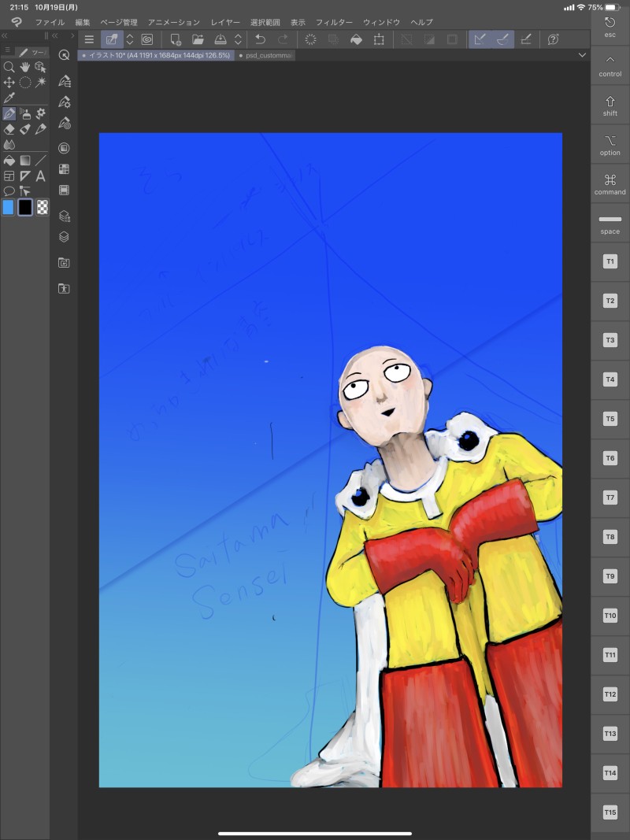The height and width of the screenshot is (840, 630).
Task: Select the Decoration flower tool
Action: click(40, 113)
